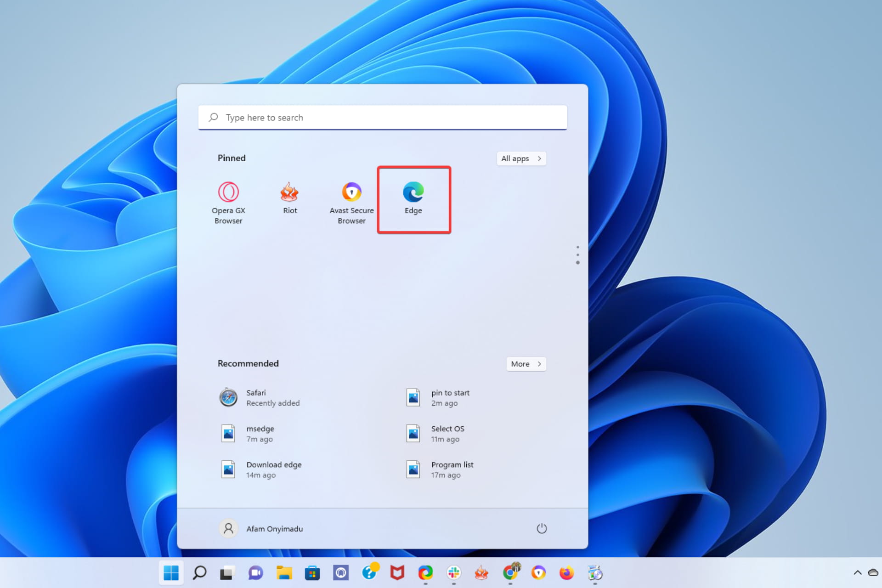Click the power button in Start menu
Viewport: 882px width, 588px height.
click(x=542, y=528)
